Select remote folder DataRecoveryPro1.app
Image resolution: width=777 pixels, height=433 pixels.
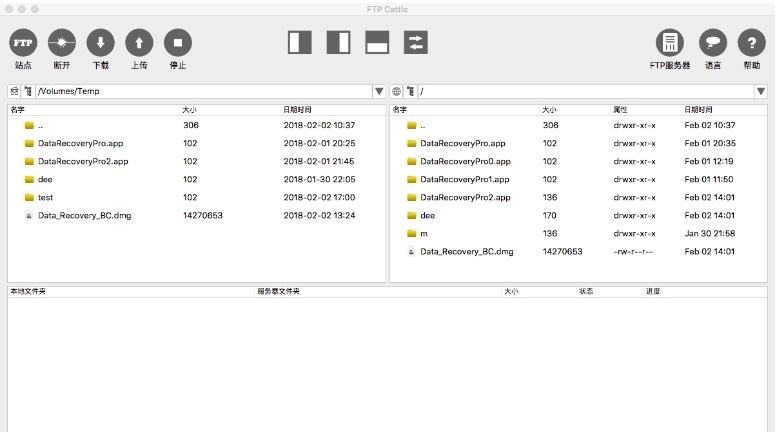tap(464, 179)
